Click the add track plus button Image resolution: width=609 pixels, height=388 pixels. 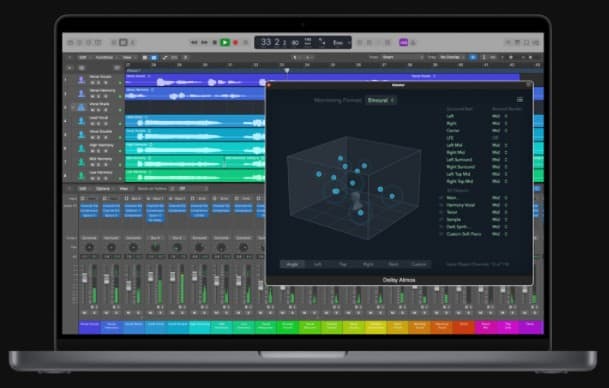(70, 68)
